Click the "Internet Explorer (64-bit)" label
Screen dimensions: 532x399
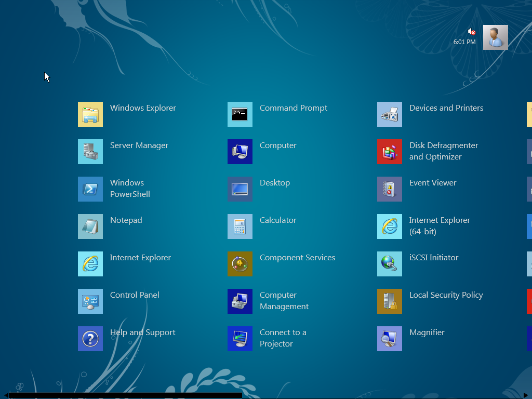pyautogui.click(x=440, y=225)
